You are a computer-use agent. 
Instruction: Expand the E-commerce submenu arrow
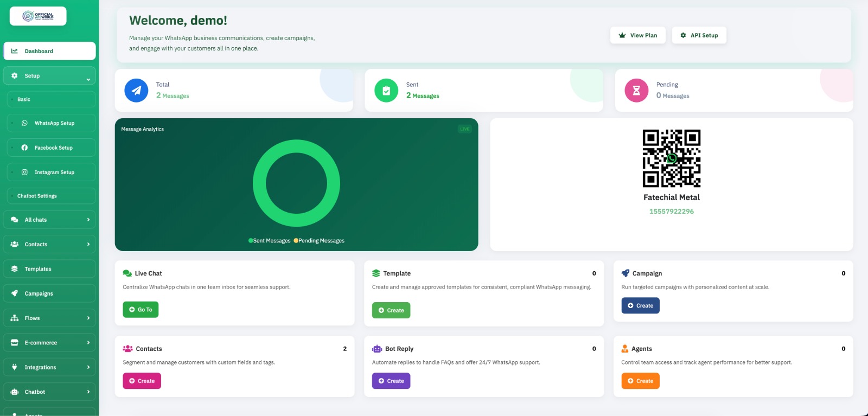88,343
